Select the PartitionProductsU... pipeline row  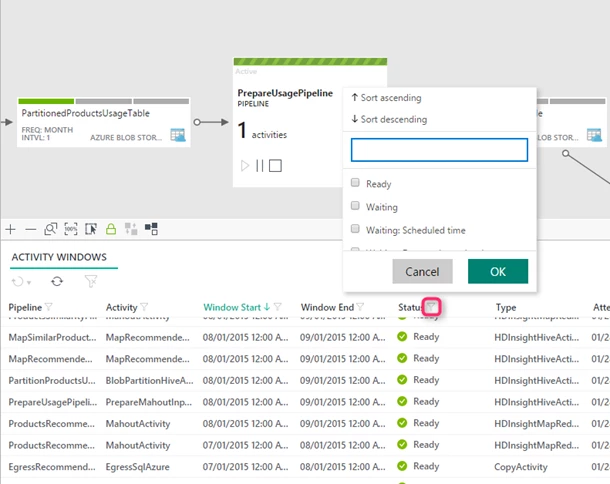[x=52, y=381]
